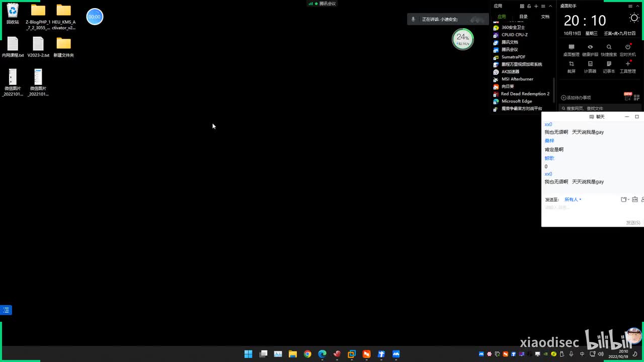
Task: Open File Explorer from the taskbar
Action: pyautogui.click(x=292, y=354)
